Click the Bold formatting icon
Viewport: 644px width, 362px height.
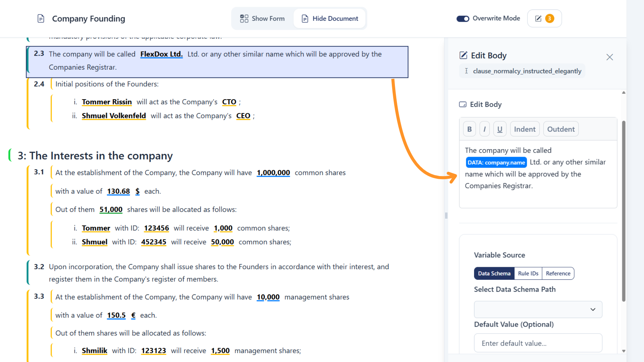pyautogui.click(x=469, y=129)
